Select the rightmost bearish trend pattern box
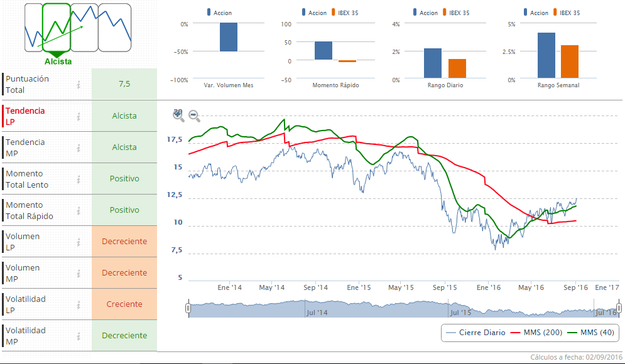 [x=116, y=28]
